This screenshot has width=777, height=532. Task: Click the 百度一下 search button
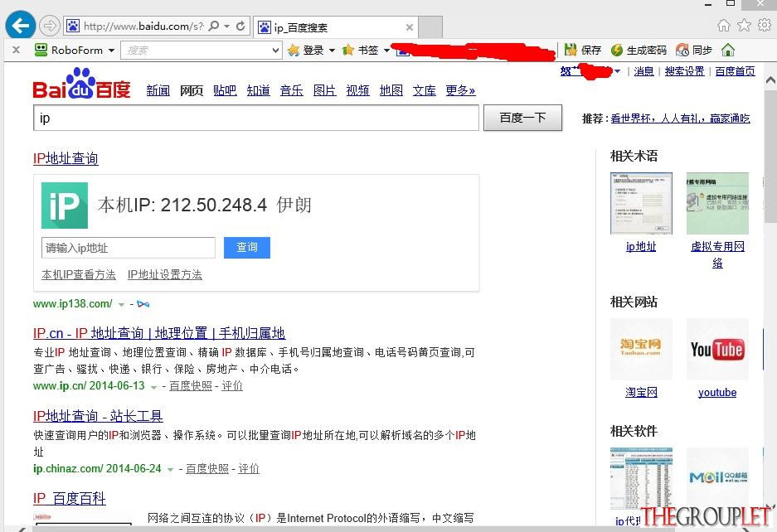522,118
